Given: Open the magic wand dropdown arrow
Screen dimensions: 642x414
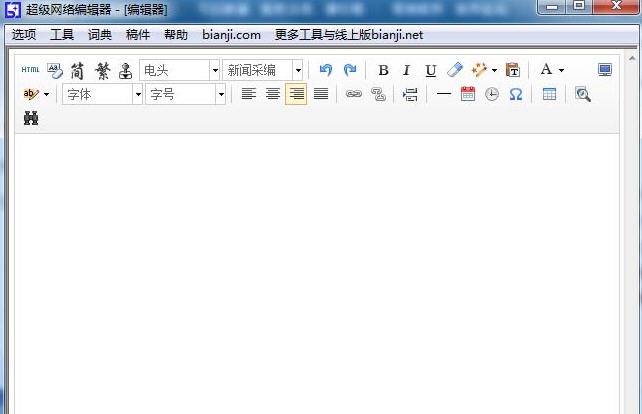Looking at the screenshot, I should (494, 70).
